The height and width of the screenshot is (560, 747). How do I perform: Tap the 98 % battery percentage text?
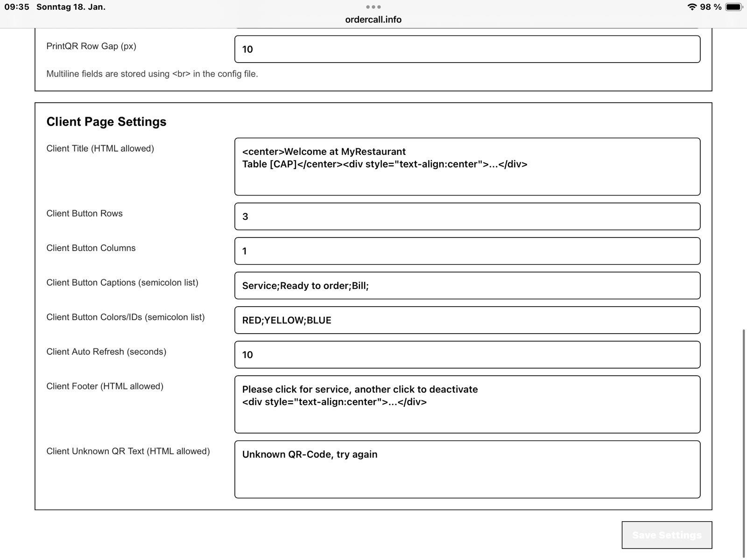(711, 7)
